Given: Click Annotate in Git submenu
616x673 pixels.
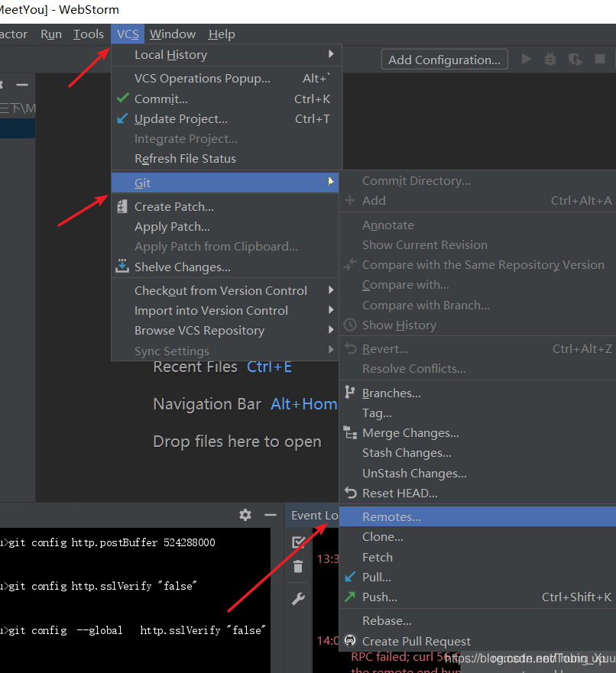Looking at the screenshot, I should 478,225.
